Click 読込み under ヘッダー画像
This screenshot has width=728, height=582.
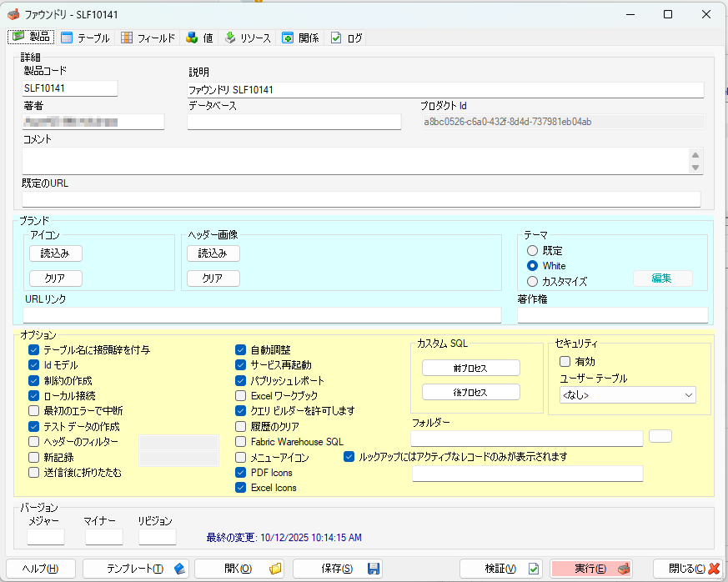pos(213,253)
